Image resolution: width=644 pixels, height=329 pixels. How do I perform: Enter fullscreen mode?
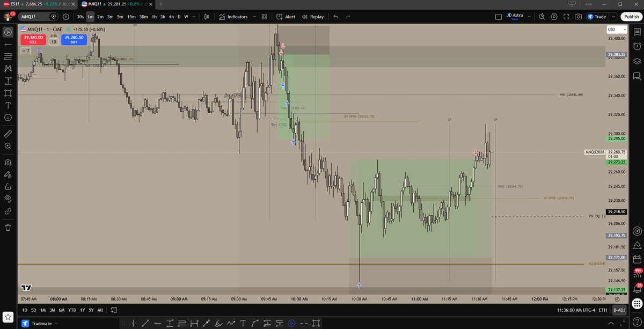click(566, 17)
